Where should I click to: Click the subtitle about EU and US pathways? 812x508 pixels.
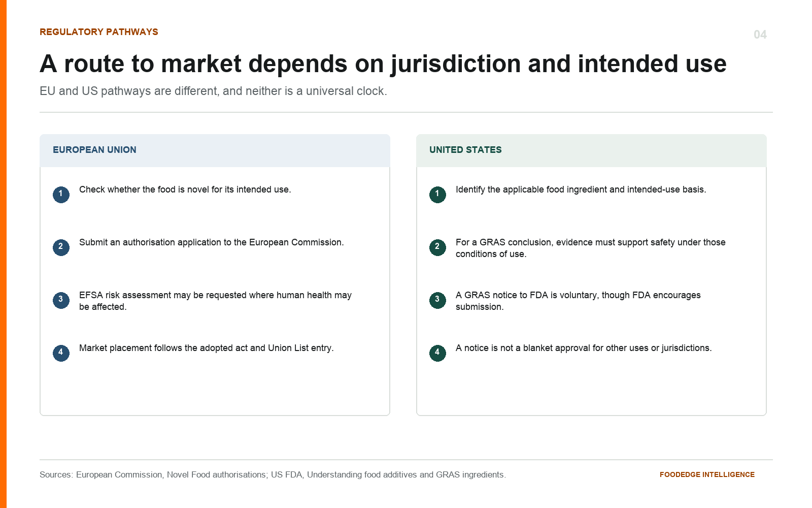tap(213, 91)
